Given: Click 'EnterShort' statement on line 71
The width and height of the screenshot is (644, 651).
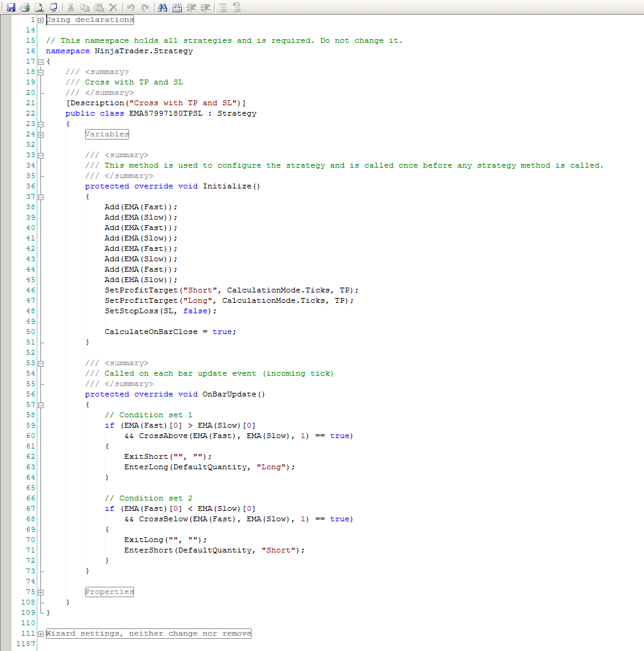Looking at the screenshot, I should 214,550.
